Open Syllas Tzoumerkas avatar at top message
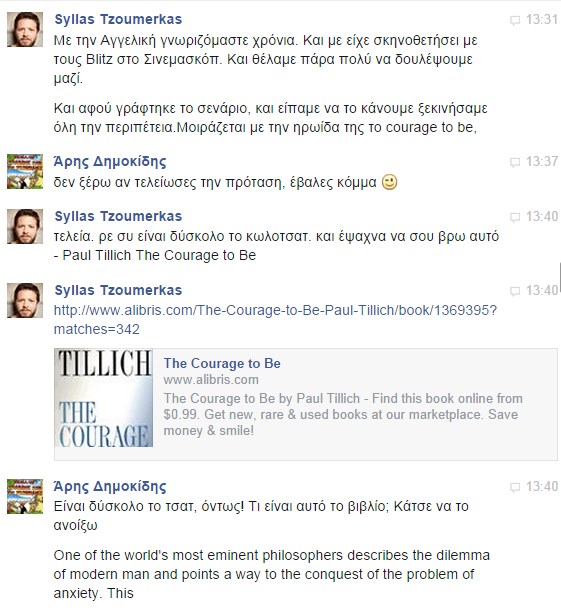561x612 pixels. (x=25, y=29)
